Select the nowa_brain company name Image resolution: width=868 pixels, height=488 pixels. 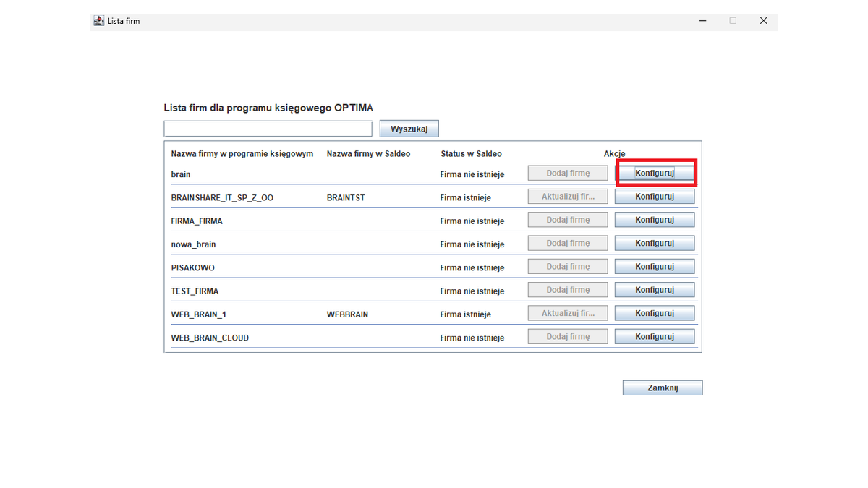193,244
